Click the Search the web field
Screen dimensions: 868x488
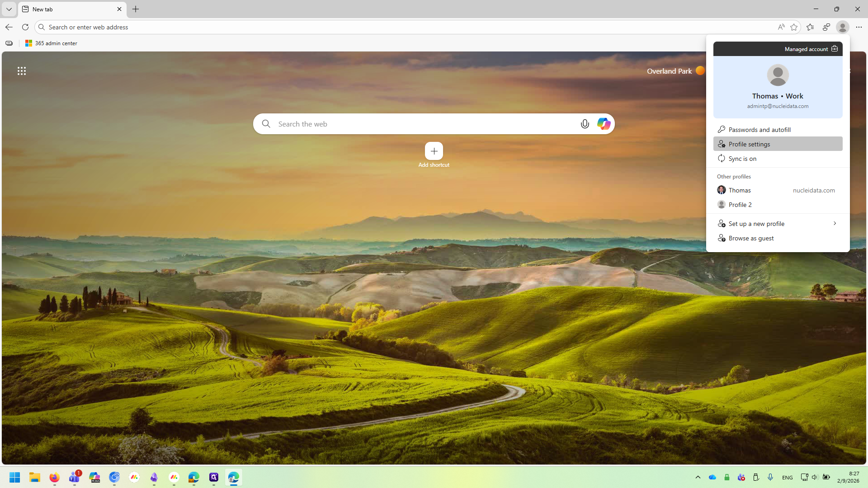pos(425,124)
